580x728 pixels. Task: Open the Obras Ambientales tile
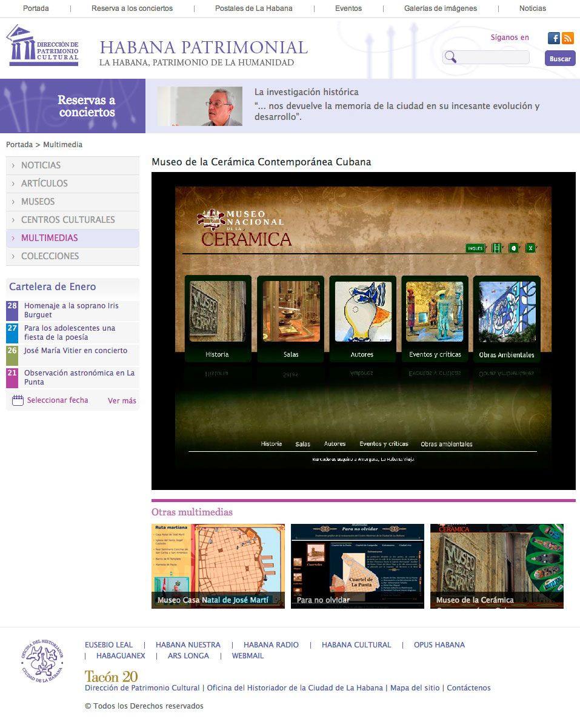[x=507, y=319]
